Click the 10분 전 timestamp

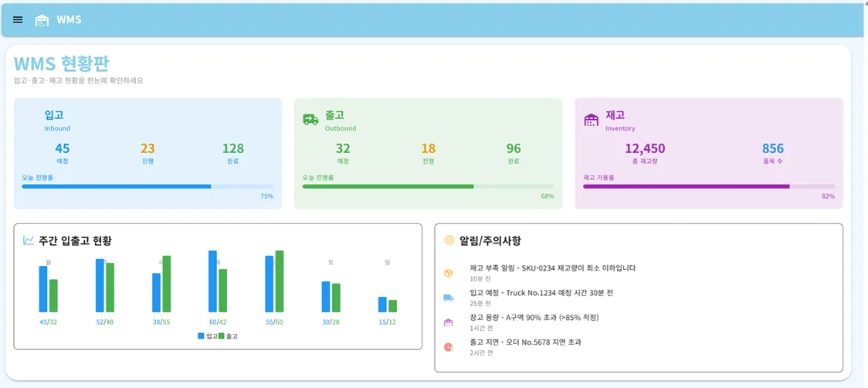pos(479,278)
